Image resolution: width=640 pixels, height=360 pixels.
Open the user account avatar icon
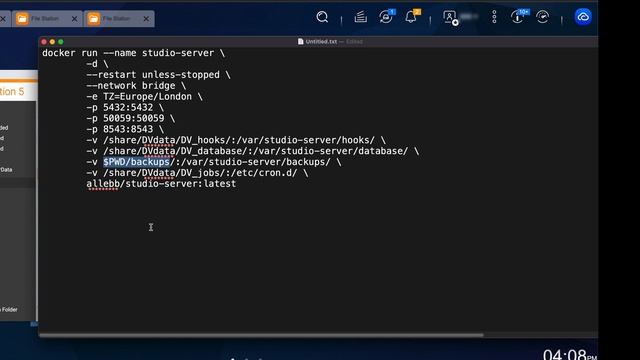pyautogui.click(x=450, y=17)
